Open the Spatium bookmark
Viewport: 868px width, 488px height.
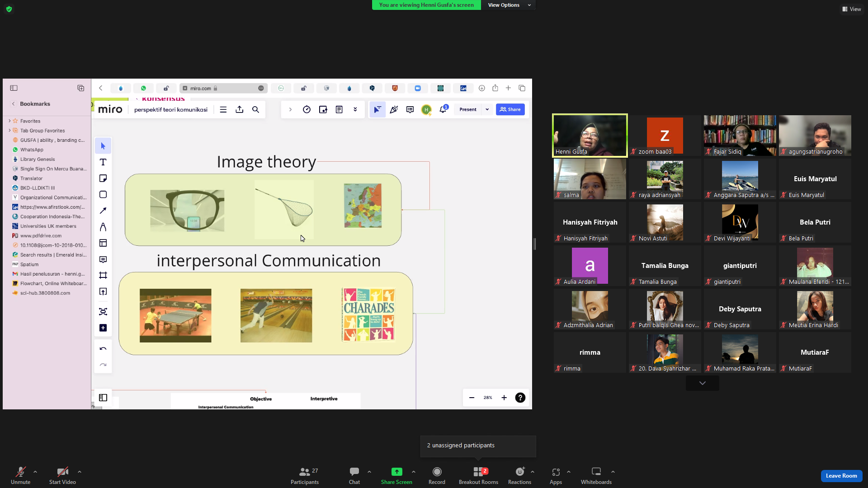(x=29, y=264)
